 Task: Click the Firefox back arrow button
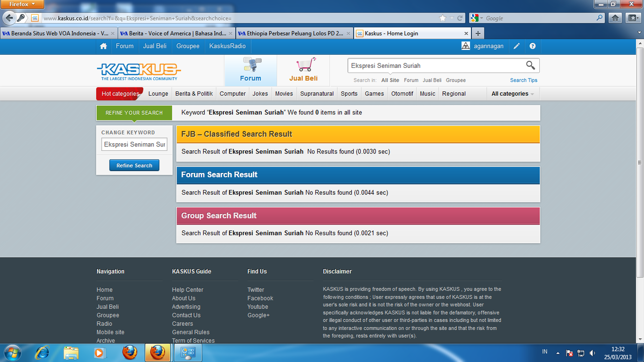pos(9,18)
